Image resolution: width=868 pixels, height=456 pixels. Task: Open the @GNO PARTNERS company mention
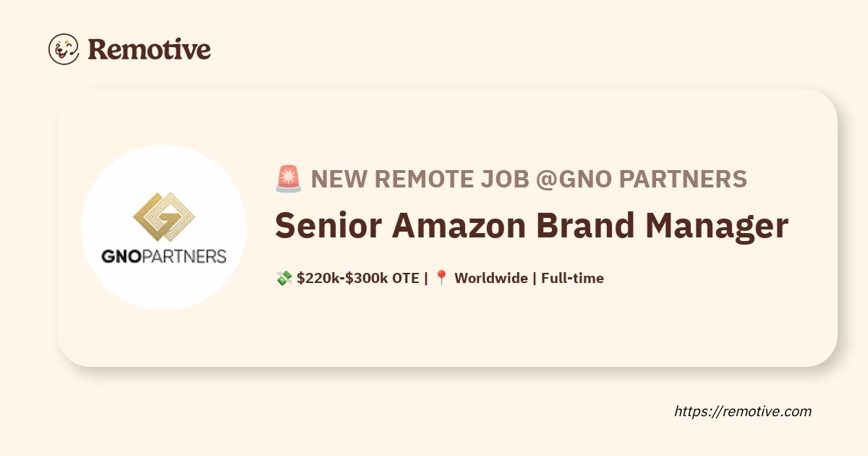[642, 179]
